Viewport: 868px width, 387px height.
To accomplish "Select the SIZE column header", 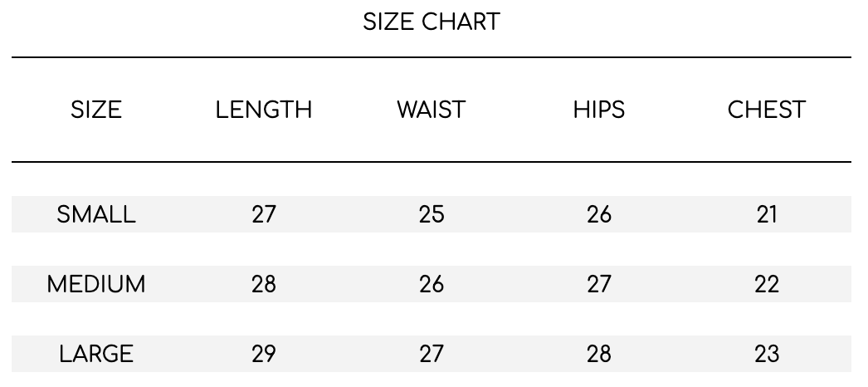I will pos(96,110).
